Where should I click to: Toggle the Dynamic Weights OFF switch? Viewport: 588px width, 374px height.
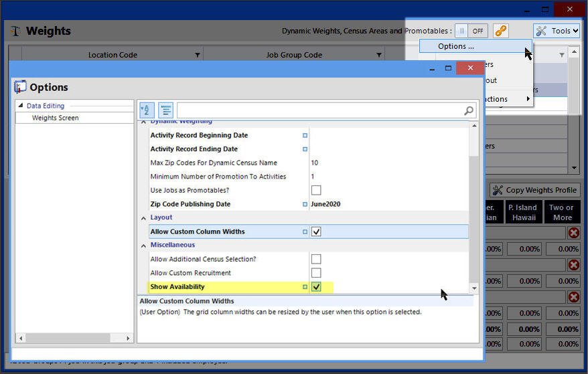[471, 31]
